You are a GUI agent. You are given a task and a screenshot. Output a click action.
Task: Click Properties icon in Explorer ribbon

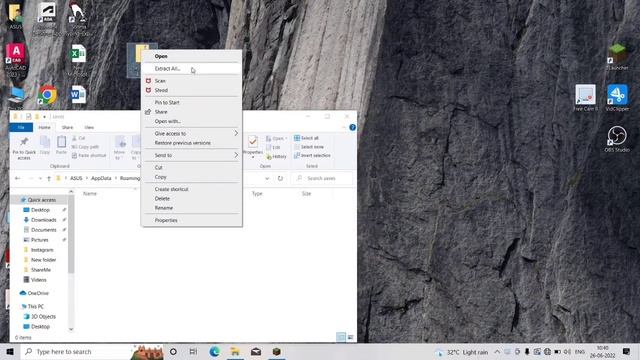coord(253,146)
